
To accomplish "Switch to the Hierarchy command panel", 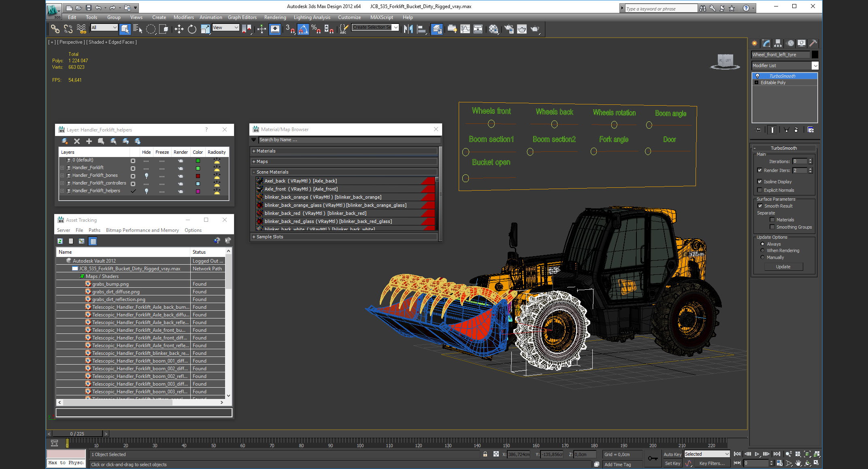I will coord(778,43).
